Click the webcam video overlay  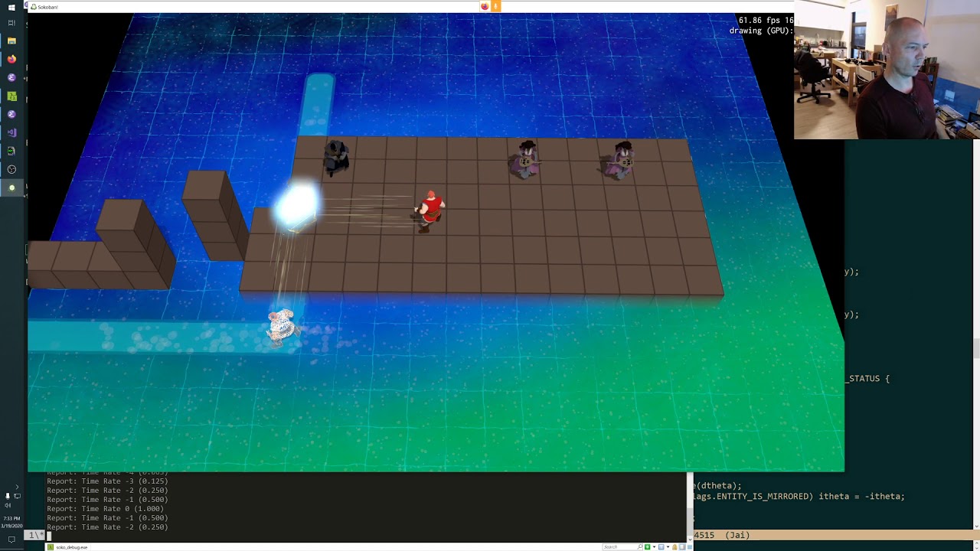887,70
